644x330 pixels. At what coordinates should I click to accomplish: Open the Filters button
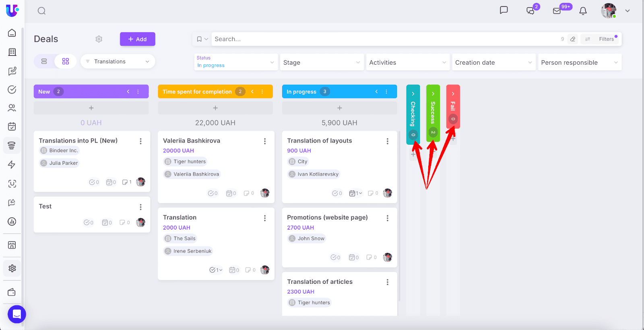pos(601,39)
